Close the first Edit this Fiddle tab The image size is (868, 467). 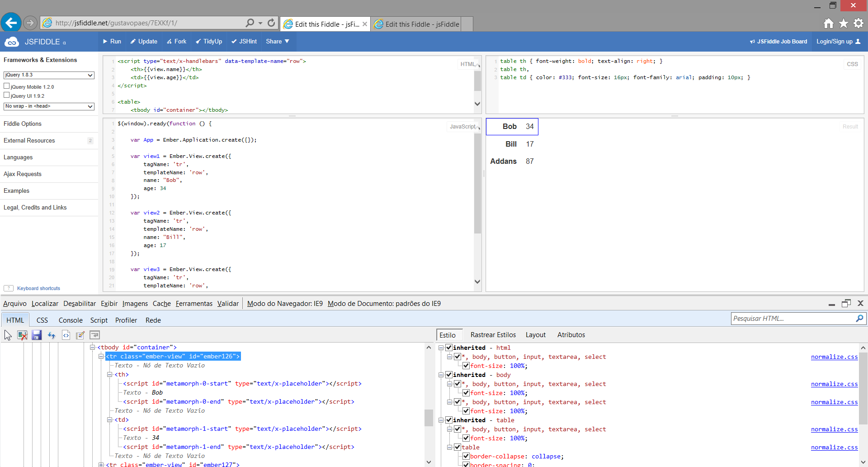tap(365, 24)
